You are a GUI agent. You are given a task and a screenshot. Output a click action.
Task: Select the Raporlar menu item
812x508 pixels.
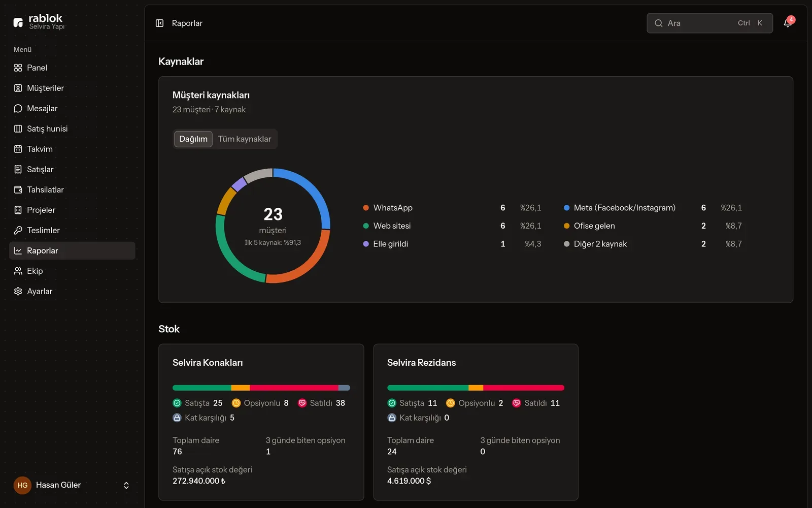(72, 250)
